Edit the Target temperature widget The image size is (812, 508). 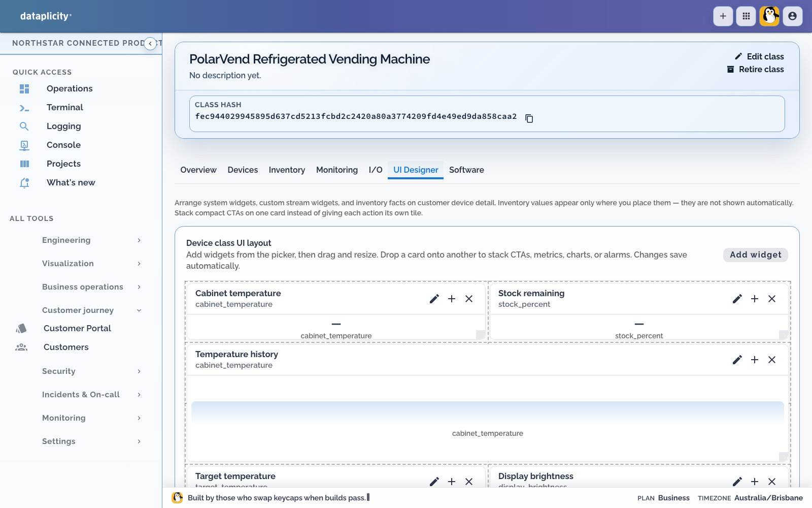tap(434, 482)
